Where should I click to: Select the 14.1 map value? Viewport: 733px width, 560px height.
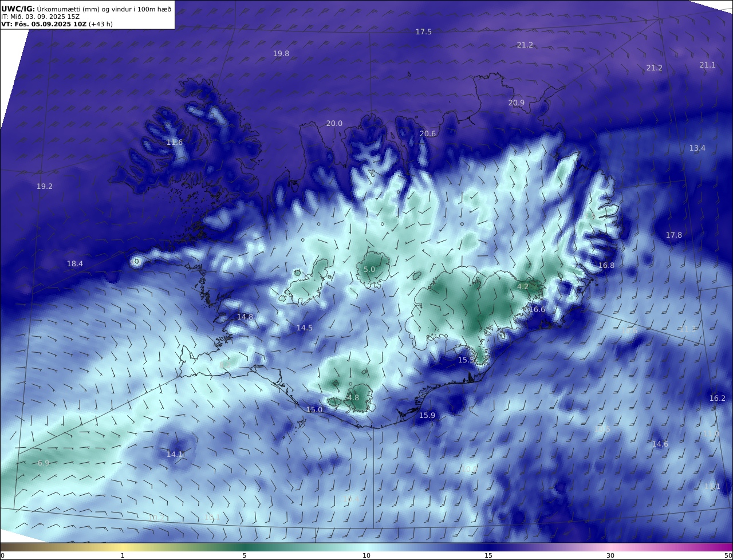point(175,455)
